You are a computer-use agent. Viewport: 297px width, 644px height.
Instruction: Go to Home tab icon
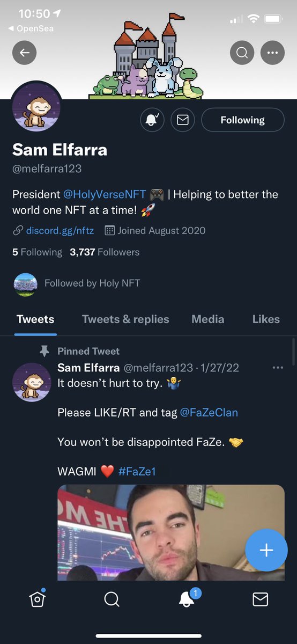37,599
